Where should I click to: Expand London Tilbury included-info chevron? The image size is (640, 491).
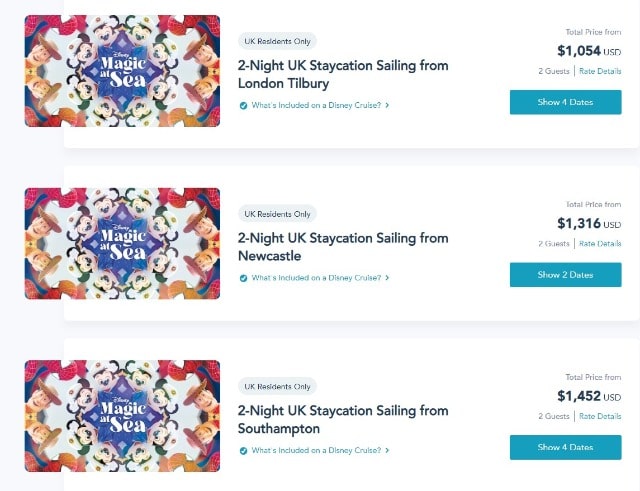point(387,105)
